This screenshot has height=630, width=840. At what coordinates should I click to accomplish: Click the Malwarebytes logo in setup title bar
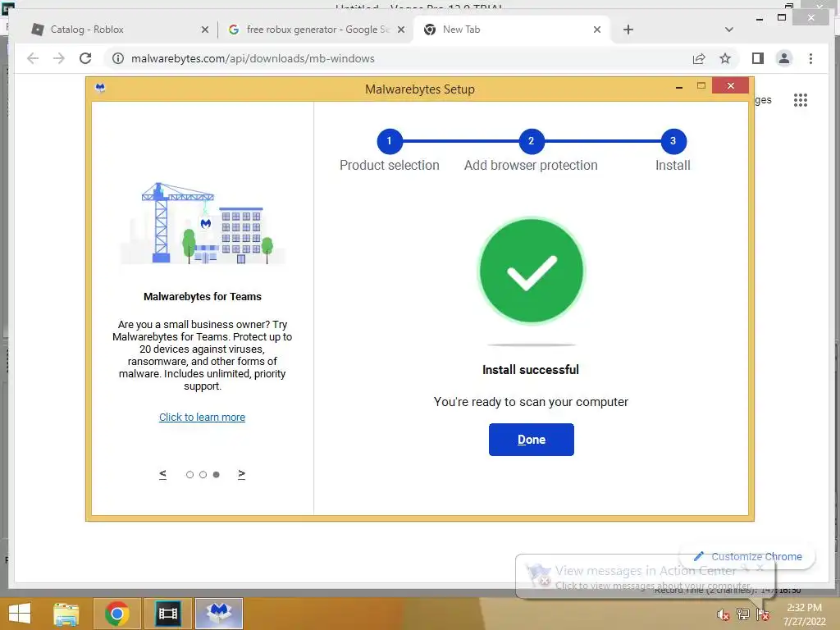[x=100, y=88]
